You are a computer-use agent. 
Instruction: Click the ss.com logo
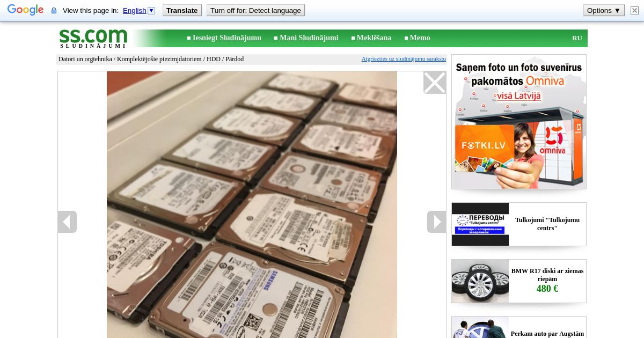pyautogui.click(x=93, y=38)
